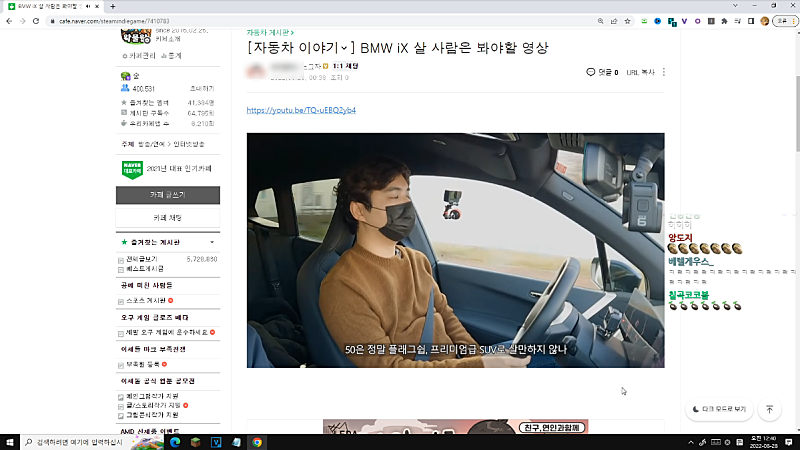800x450 pixels.
Task: Open the 전체글보기 board
Action: click(x=142, y=259)
